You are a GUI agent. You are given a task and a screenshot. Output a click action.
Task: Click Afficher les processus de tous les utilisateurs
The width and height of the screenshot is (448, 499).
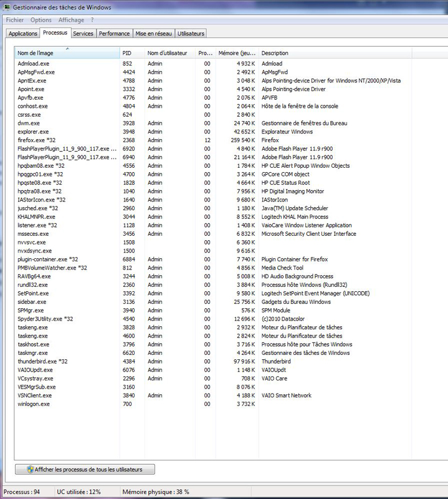click(85, 470)
